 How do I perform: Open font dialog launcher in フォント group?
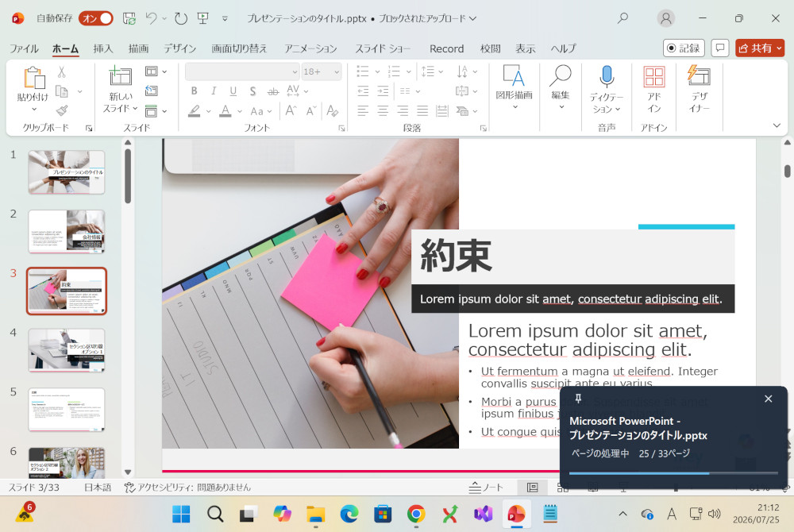tap(341, 129)
